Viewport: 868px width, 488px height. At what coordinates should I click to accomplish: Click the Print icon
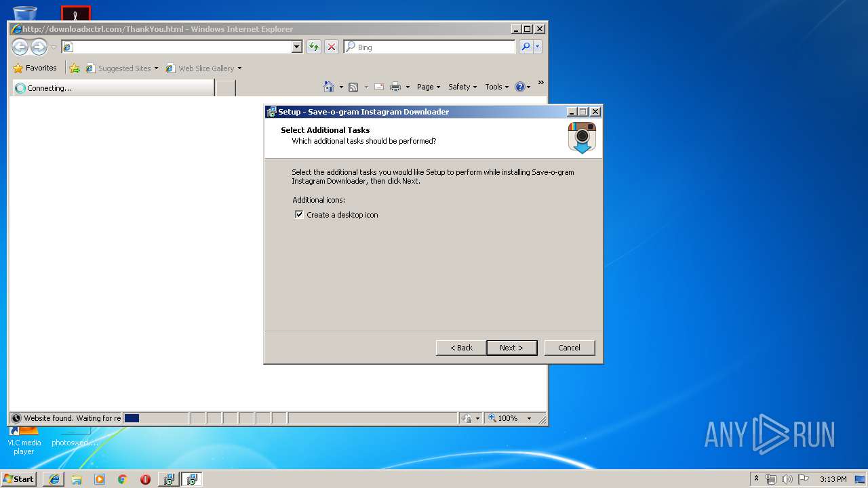pos(395,87)
